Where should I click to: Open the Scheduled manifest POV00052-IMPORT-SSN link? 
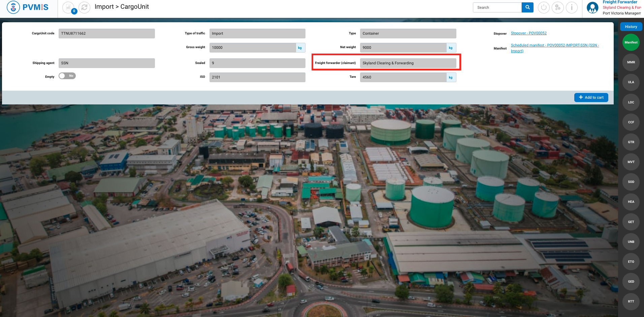[x=555, y=45]
